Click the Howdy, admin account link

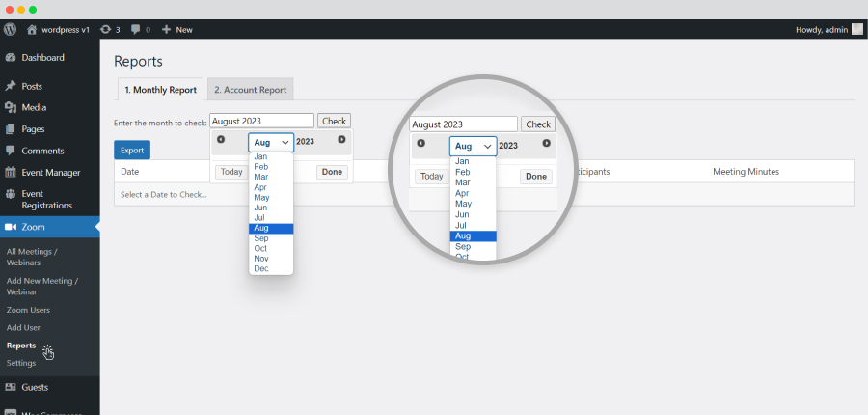(822, 30)
